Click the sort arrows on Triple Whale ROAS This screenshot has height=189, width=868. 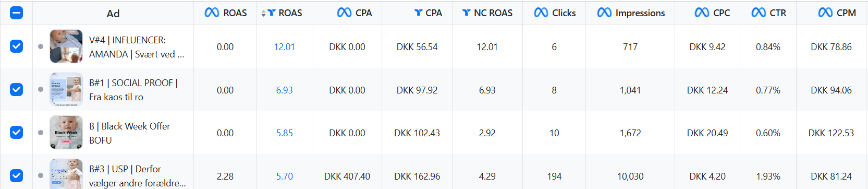pos(263,13)
